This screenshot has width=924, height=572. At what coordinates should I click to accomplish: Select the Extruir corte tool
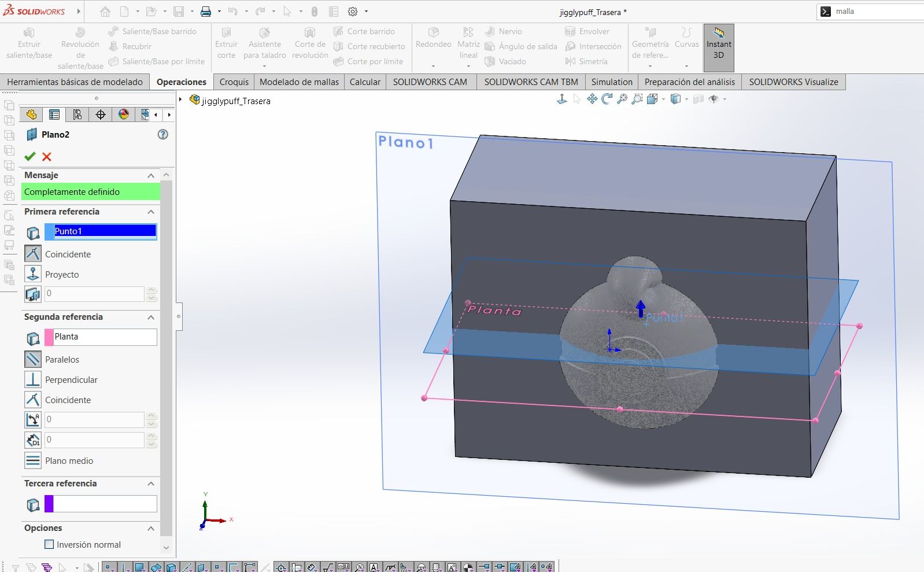tap(226, 43)
